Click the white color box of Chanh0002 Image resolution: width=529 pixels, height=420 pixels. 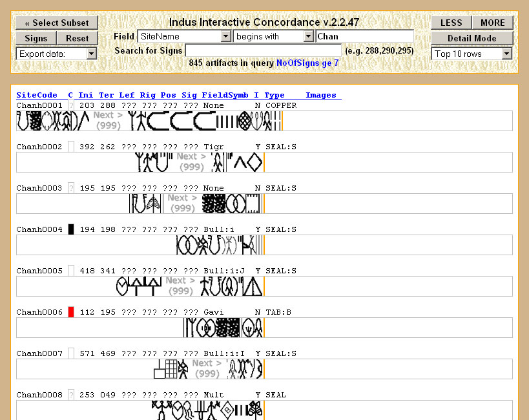[71, 147]
